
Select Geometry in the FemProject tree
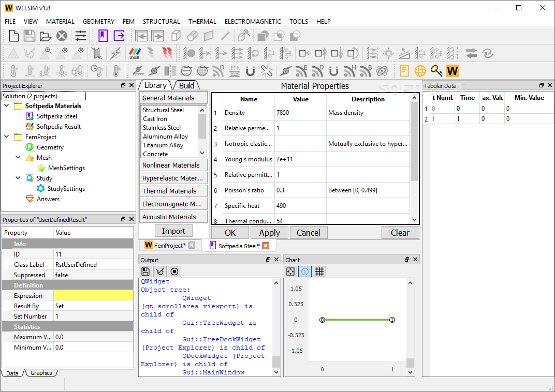point(50,147)
